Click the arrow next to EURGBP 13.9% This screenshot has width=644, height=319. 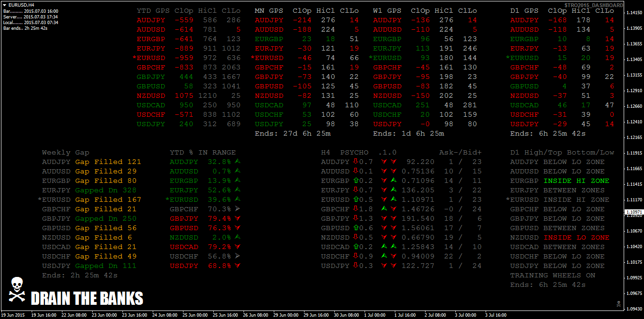pyautogui.click(x=237, y=181)
